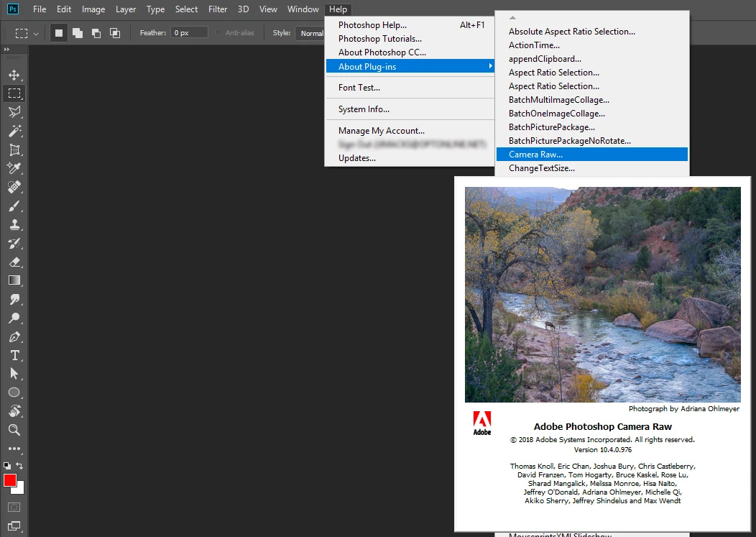Toggle Quick Mask mode
The image size is (756, 537).
pos(14,507)
